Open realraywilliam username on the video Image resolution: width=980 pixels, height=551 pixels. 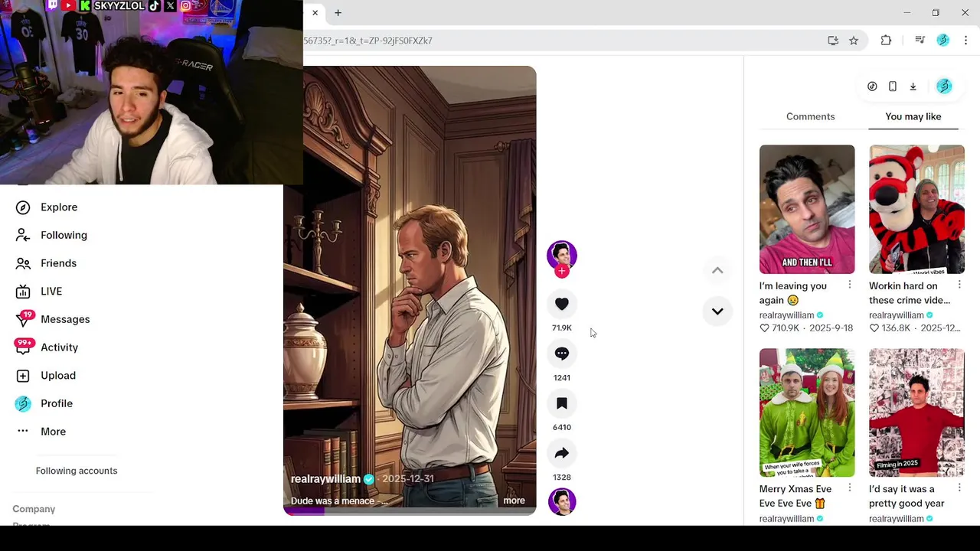(325, 479)
